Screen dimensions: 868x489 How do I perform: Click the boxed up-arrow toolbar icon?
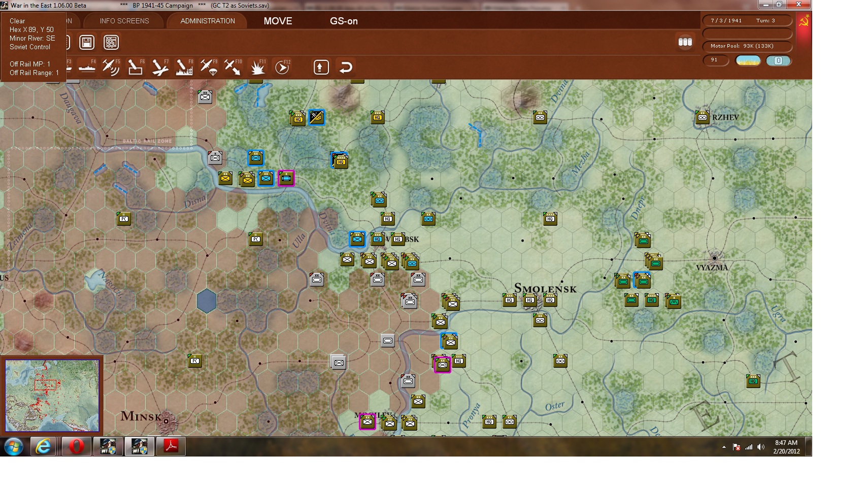click(321, 67)
